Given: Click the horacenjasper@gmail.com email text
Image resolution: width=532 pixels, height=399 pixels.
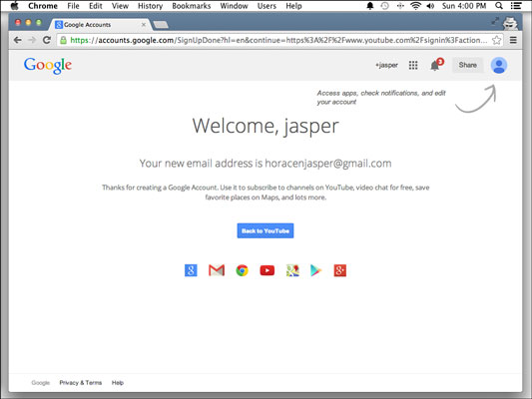Looking at the screenshot, I should 328,163.
